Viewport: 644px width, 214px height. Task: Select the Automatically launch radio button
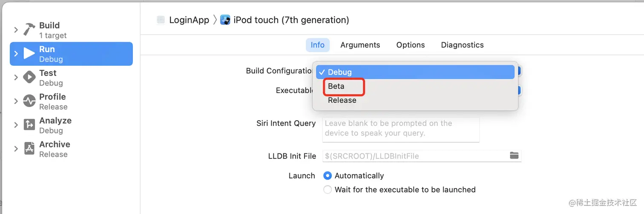(328, 176)
